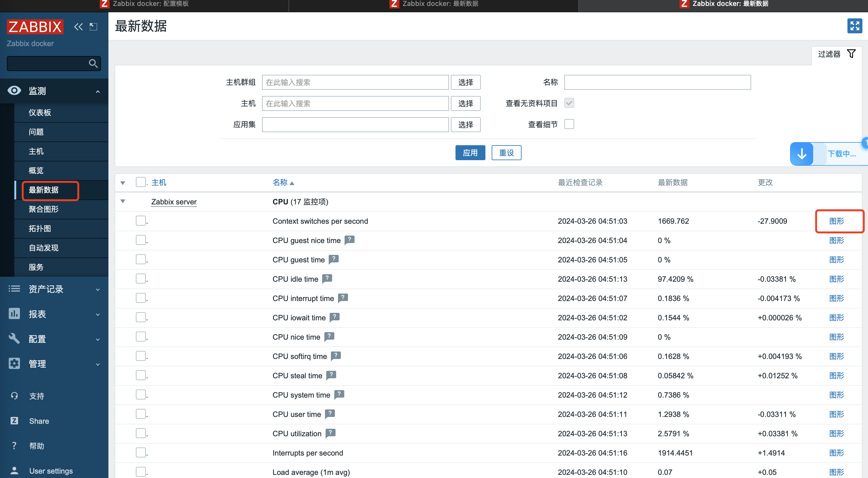Viewport: 868px width, 478px height.
Task: Open help tooltip for CPU steal time
Action: (331, 375)
